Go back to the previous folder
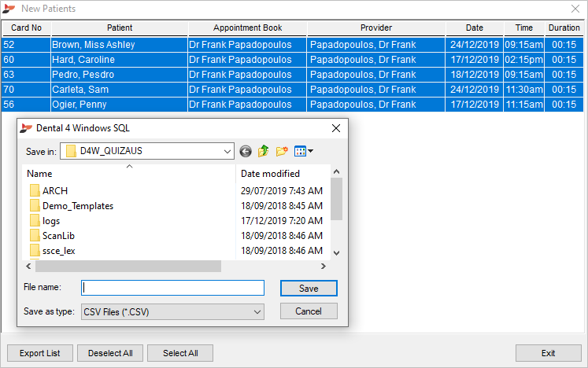The width and height of the screenshot is (588, 368). click(246, 151)
